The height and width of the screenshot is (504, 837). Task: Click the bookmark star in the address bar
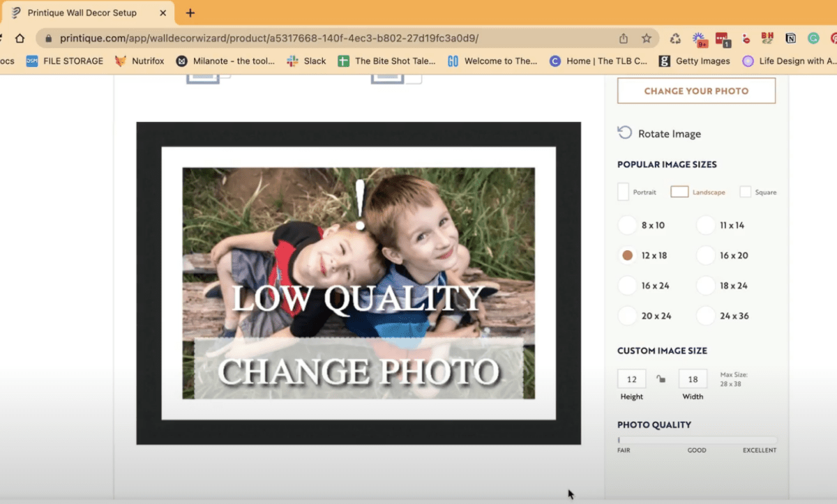(x=646, y=39)
